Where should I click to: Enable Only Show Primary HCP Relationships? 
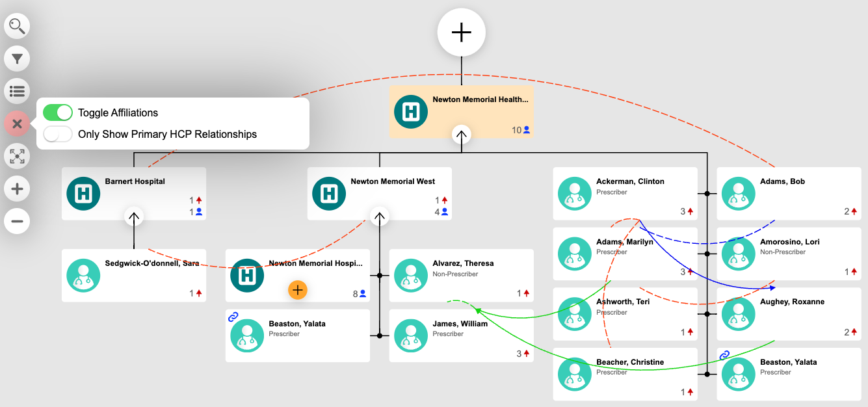[58, 134]
